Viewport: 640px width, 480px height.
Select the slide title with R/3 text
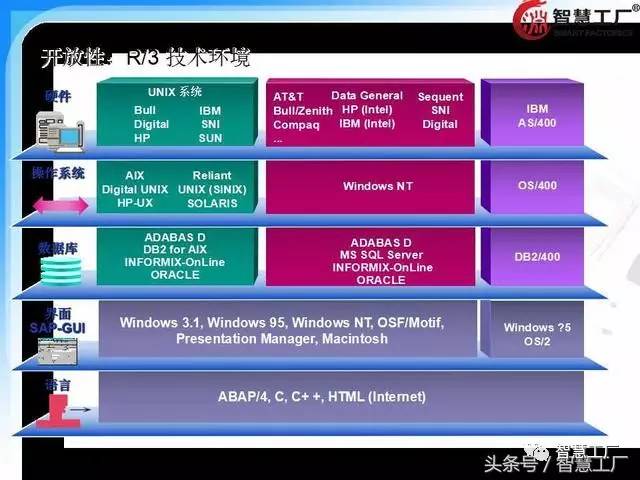coord(144,58)
